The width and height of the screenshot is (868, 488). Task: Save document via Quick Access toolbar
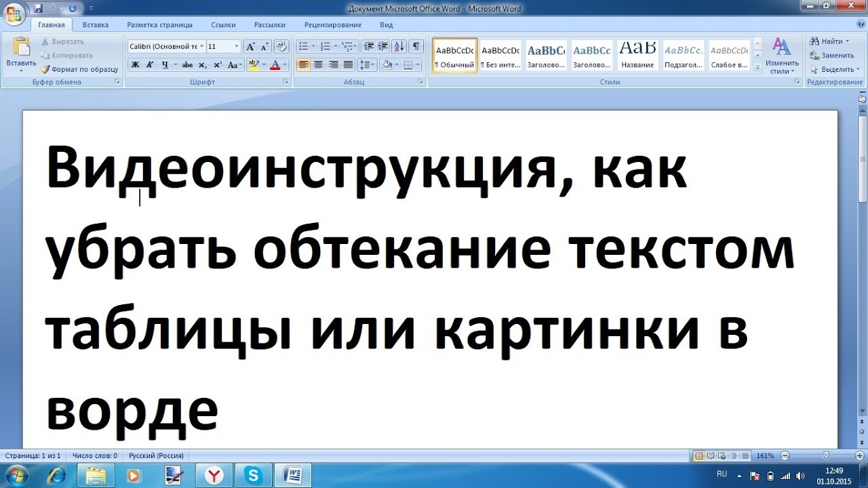click(x=38, y=8)
